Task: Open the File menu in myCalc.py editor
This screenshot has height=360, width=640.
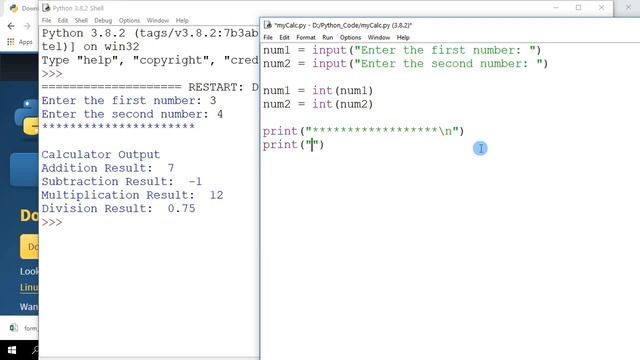Action: pos(268,38)
